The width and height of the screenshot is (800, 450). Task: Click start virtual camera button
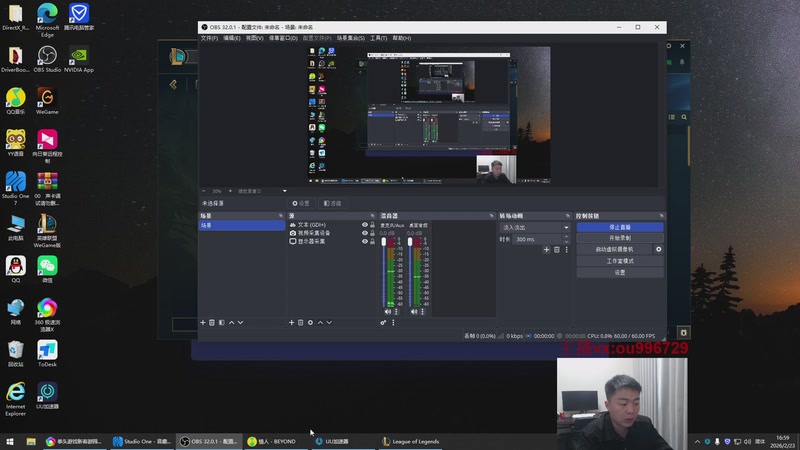coord(614,249)
